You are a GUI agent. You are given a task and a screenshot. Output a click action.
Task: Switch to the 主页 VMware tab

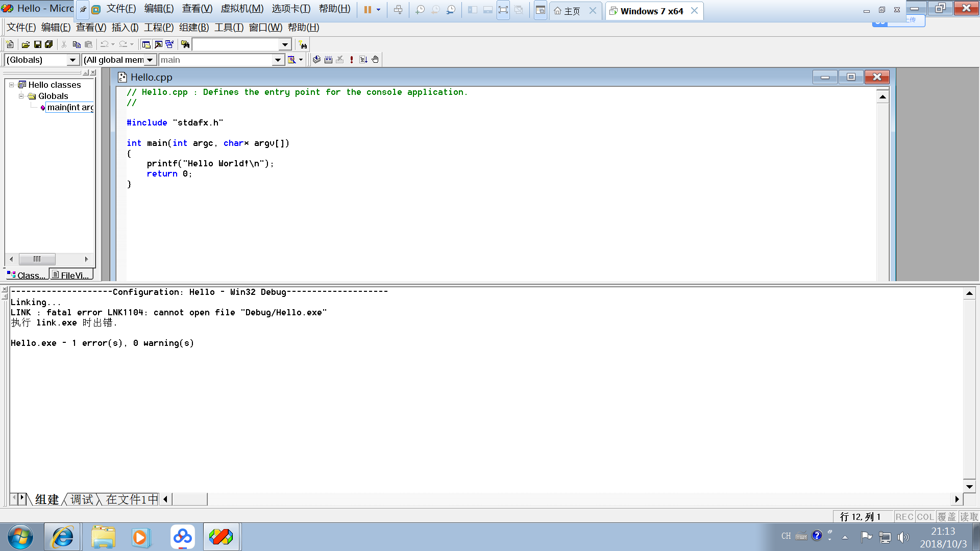click(572, 11)
